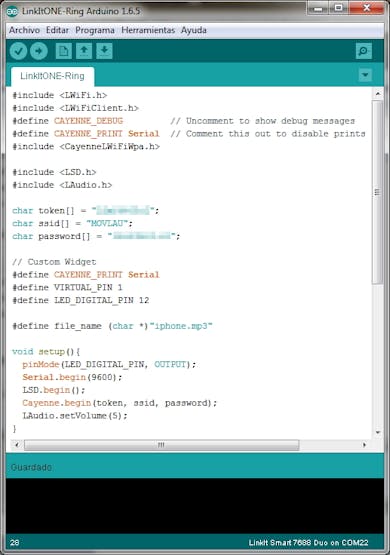Click the horizontal scrollbar thumb
The image size is (390, 555).
click(x=161, y=445)
